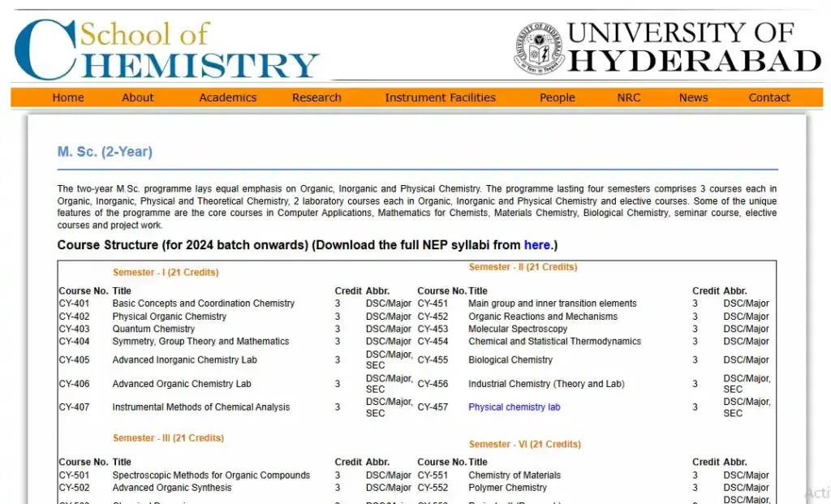The width and height of the screenshot is (831, 504).
Task: Click the CY-401 course row
Action: 203,303
